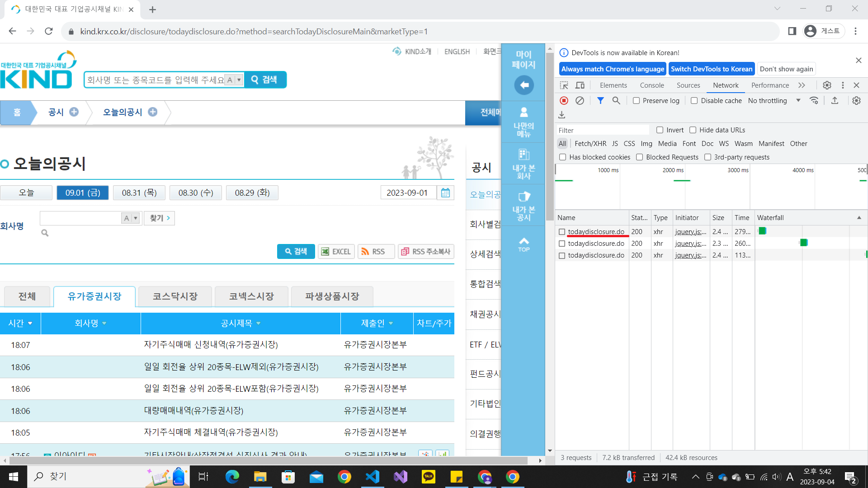Click the record network log icon

564,101
